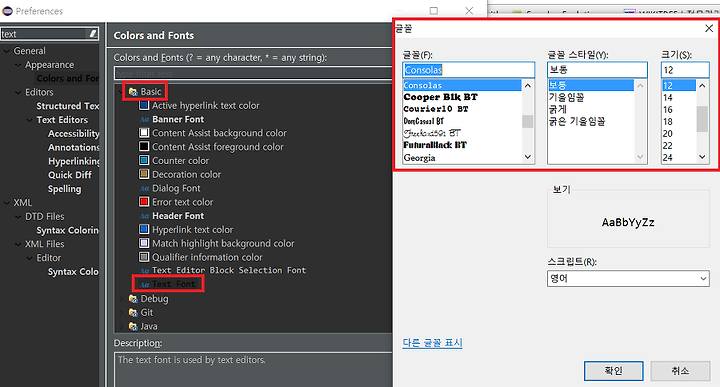Click the Java folder icon

point(133,326)
